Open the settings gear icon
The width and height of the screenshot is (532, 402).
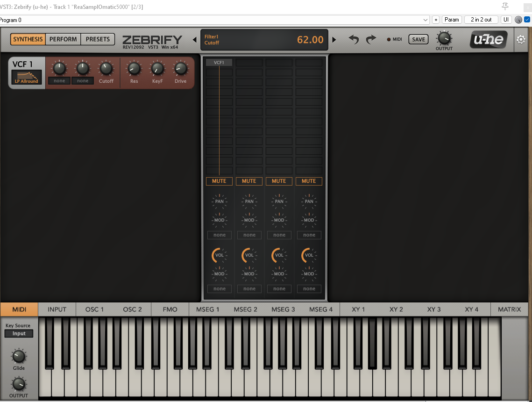tap(521, 40)
